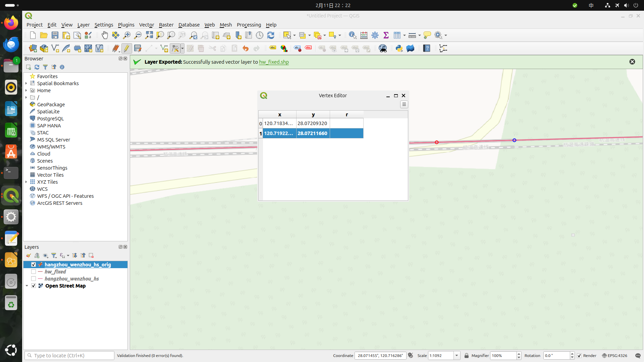Click the Refresh map icon
This screenshot has height=362, width=644.
tap(271, 35)
